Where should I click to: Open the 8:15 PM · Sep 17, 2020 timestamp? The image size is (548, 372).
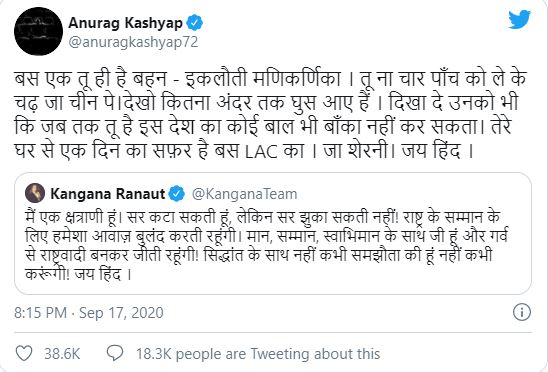89,313
